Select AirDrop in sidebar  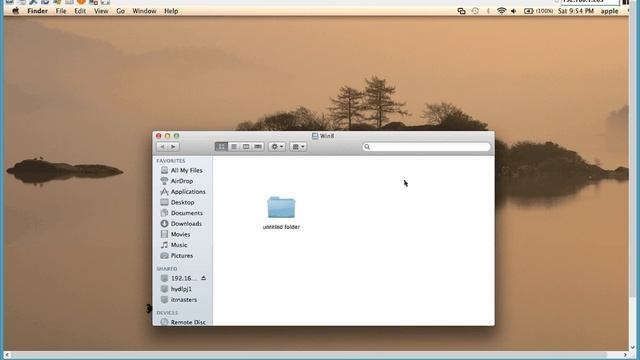coord(182,181)
